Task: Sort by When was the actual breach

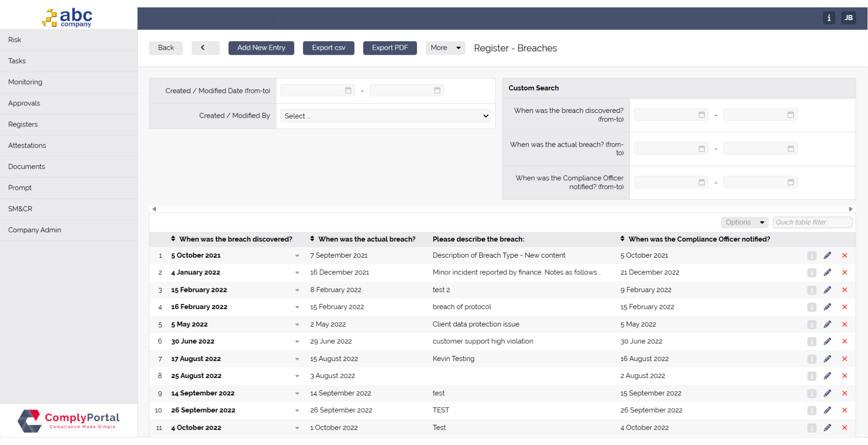Action: (312, 239)
